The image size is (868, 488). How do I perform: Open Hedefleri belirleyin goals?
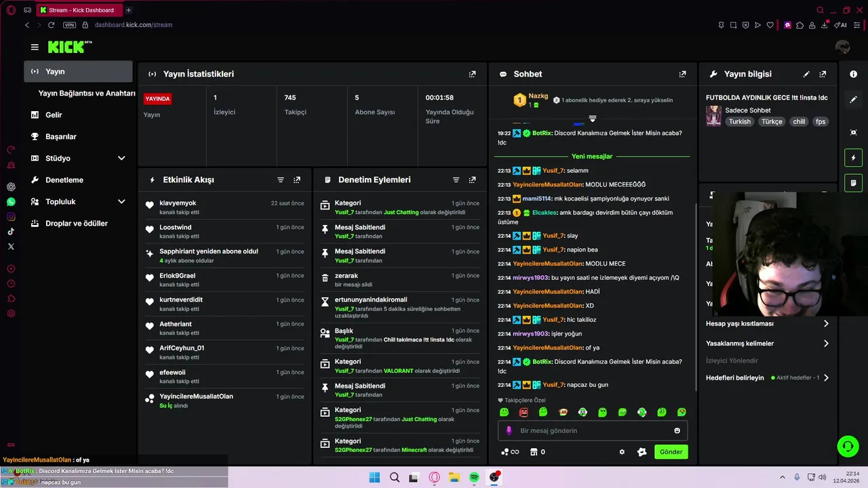pyautogui.click(x=768, y=378)
